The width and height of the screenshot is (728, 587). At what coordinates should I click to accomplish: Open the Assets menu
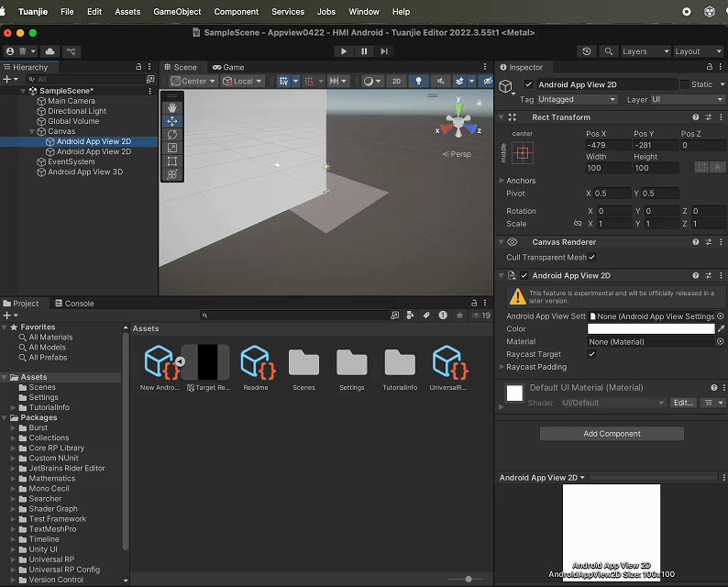[x=127, y=12]
